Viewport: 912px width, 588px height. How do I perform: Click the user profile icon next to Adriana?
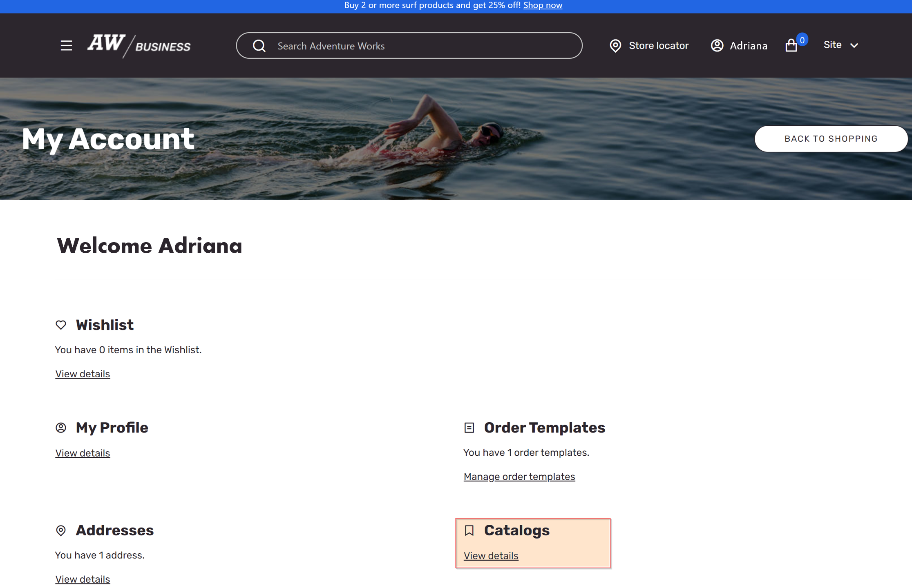[717, 45]
